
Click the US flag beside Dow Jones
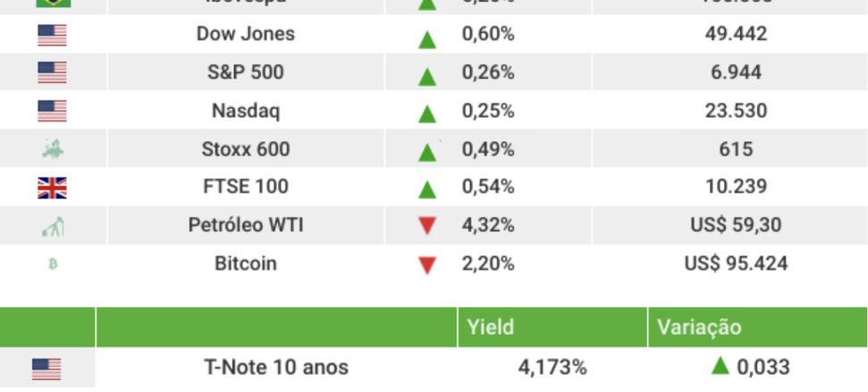coord(53,36)
